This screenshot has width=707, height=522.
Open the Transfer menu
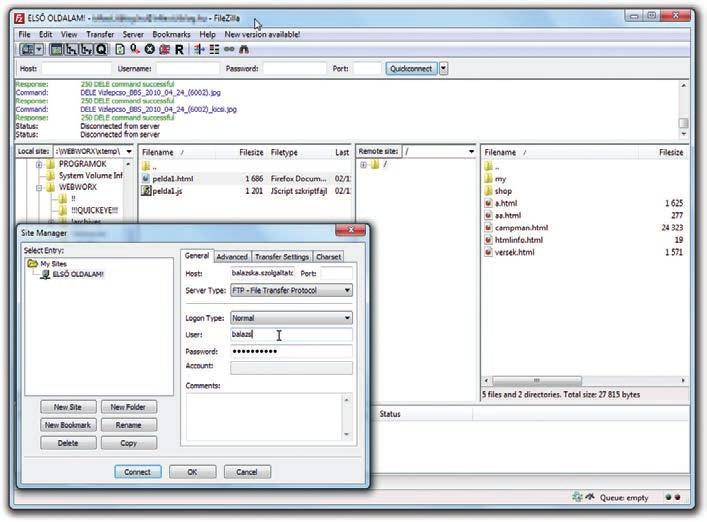pyautogui.click(x=100, y=34)
